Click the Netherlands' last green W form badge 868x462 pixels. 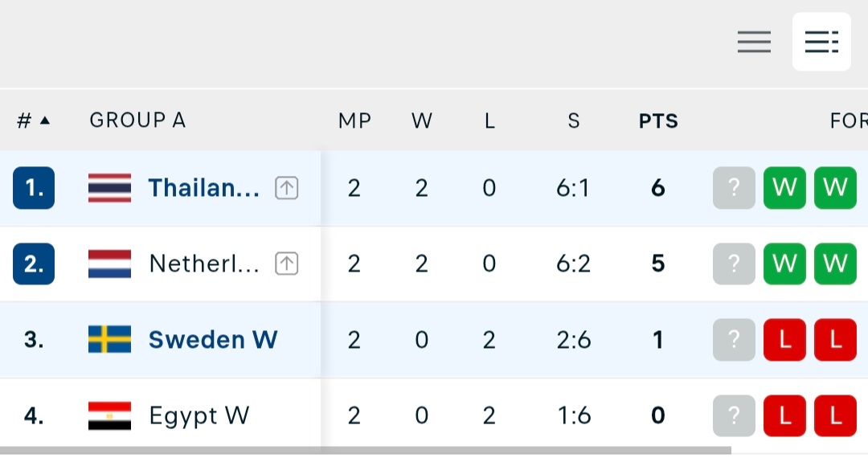tap(835, 264)
